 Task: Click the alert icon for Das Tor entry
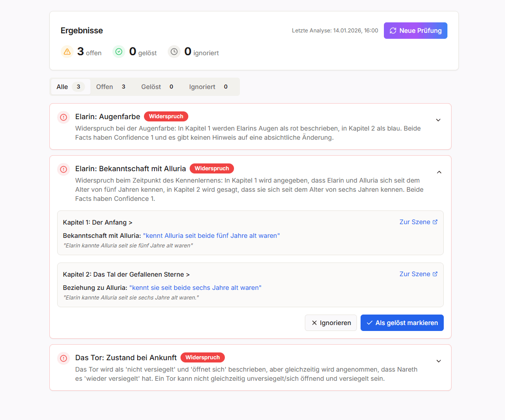tap(64, 358)
